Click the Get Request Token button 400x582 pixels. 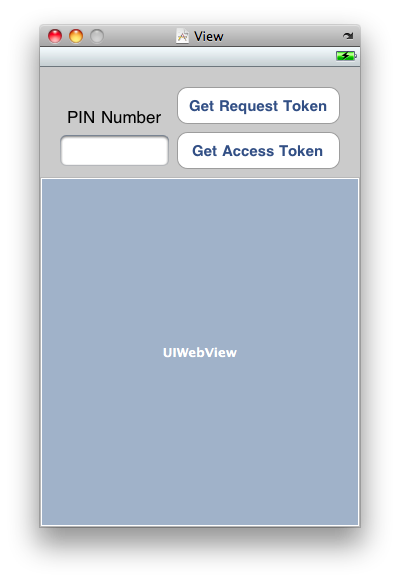click(258, 106)
